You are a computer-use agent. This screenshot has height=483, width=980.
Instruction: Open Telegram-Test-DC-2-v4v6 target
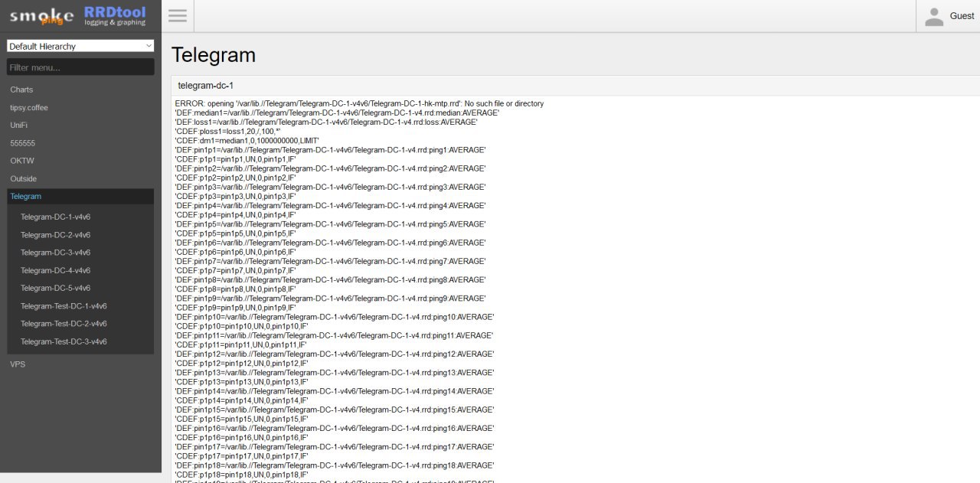(x=64, y=324)
